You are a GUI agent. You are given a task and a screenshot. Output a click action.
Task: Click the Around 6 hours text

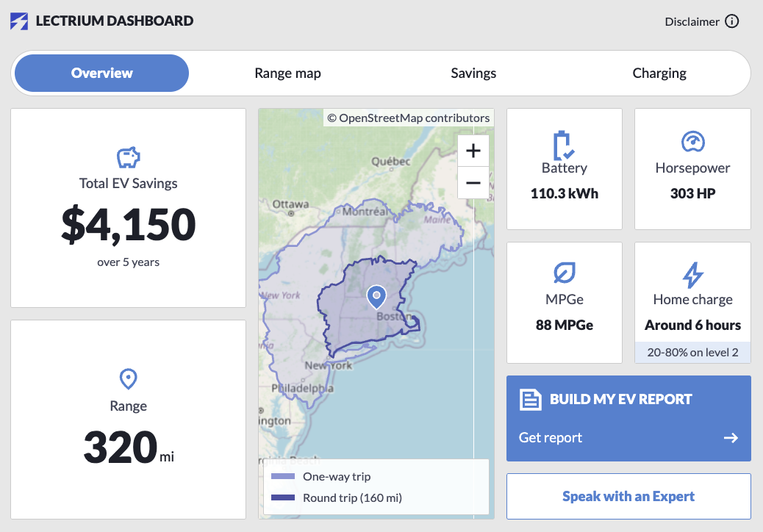693,325
